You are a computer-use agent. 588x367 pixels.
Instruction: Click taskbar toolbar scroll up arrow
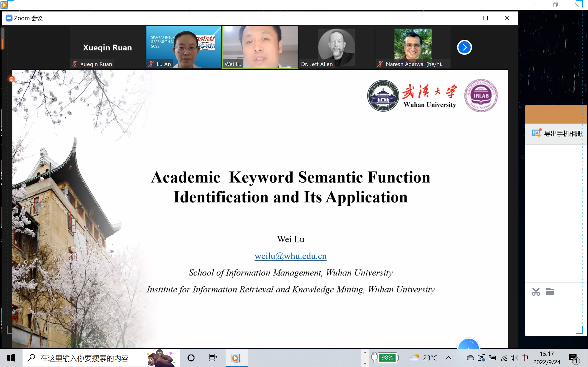click(365, 353)
